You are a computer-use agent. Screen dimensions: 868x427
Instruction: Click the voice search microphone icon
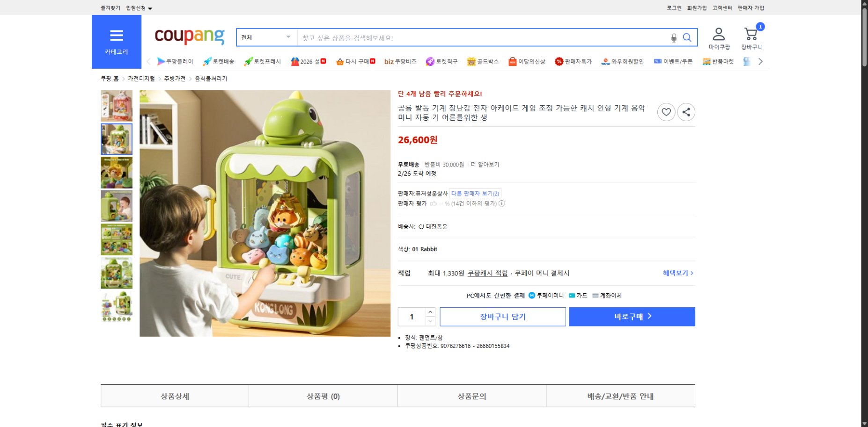[674, 37]
